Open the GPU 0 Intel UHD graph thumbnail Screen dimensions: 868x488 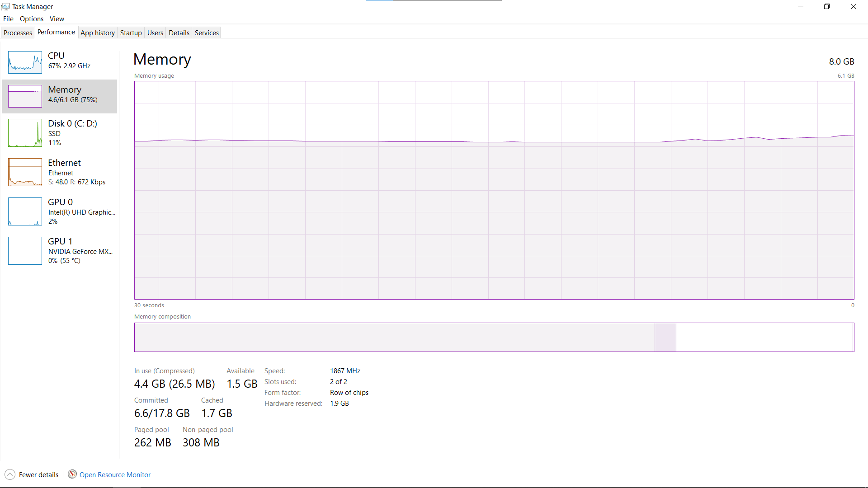pos(25,211)
